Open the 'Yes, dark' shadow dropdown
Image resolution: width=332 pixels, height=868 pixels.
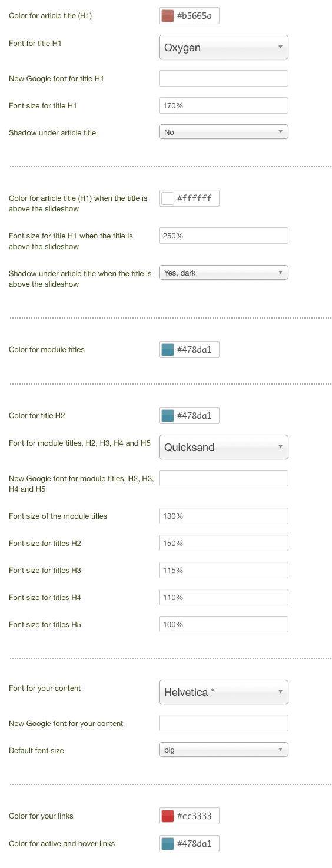[x=224, y=273]
